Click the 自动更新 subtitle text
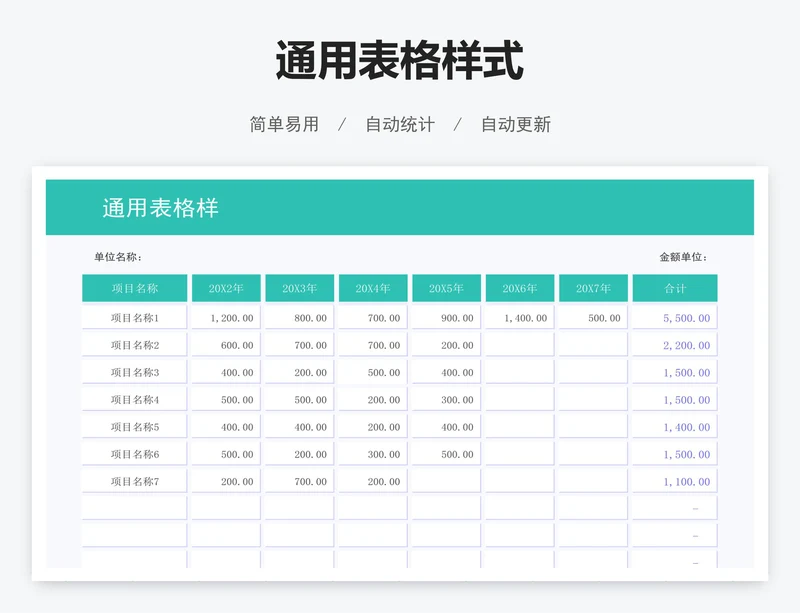This screenshot has height=613, width=800. (x=515, y=125)
